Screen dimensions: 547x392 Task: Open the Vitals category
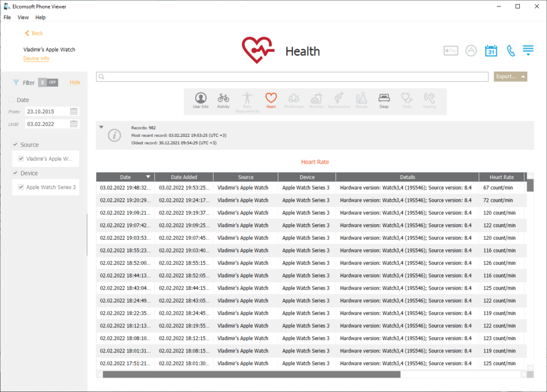pyautogui.click(x=407, y=100)
